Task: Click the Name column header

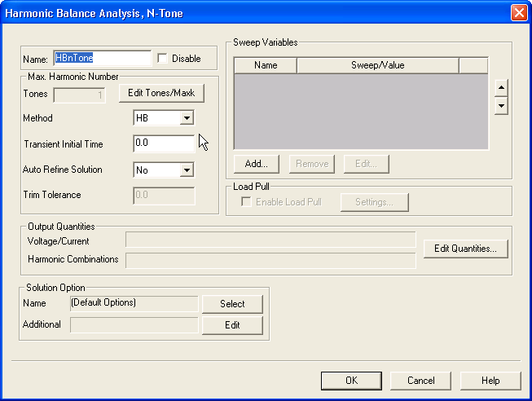Action: coord(266,65)
